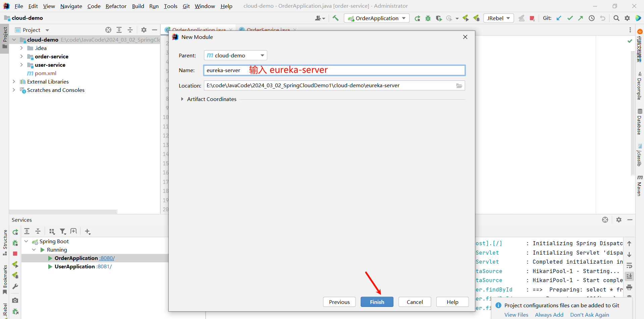
Task: Click the Debug bug icon in the main toolbar
Action: [428, 18]
